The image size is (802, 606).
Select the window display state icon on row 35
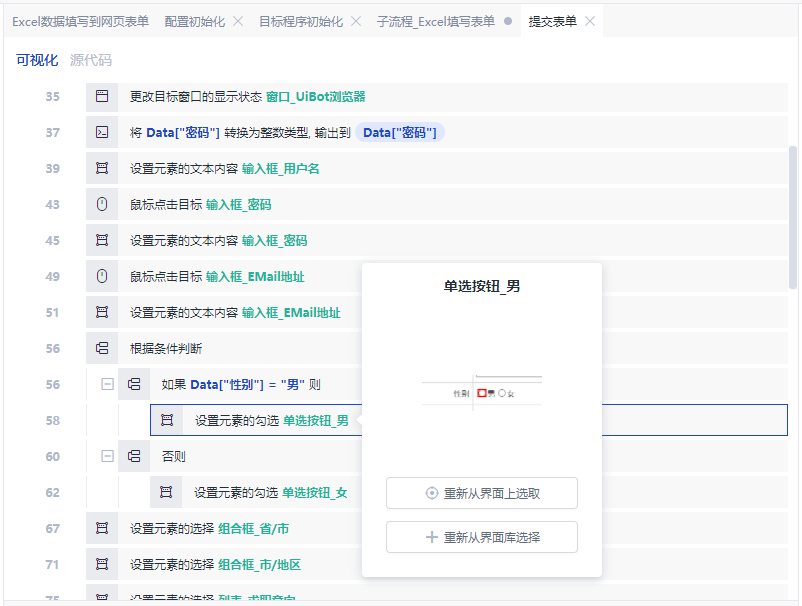point(102,95)
